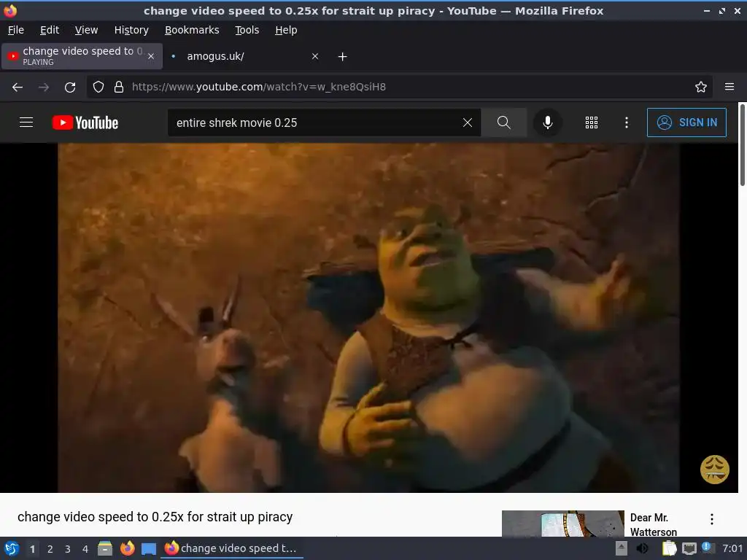Click the SIGN IN button
Image resolution: width=747 pixels, height=560 pixels.
(686, 122)
